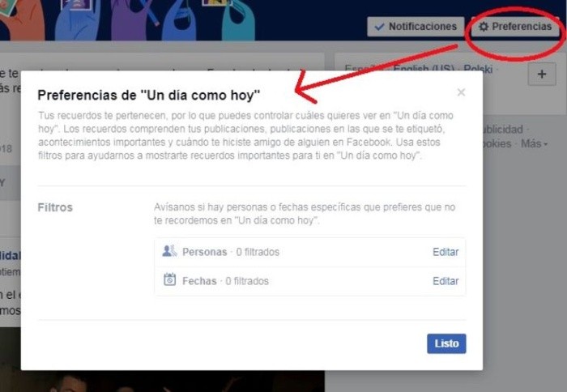This screenshot has height=392, width=567.
Task: Click the gear icon in Preferencias
Action: tap(484, 27)
